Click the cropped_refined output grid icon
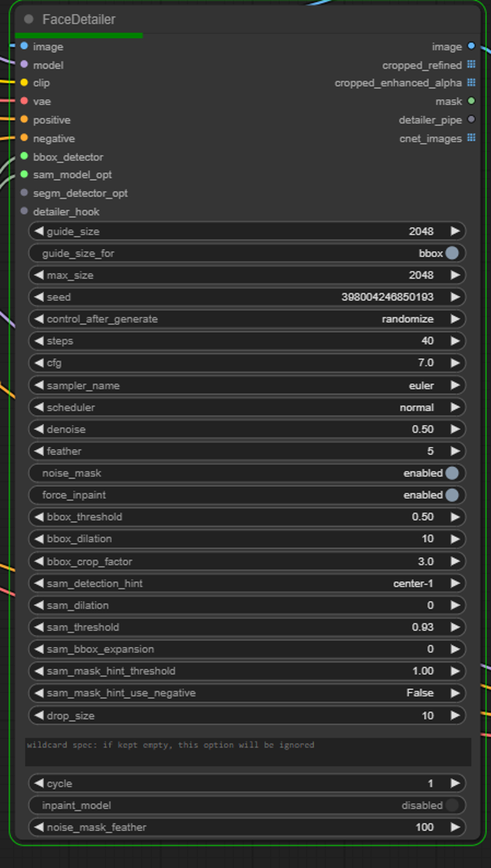This screenshot has width=491, height=868. click(471, 64)
